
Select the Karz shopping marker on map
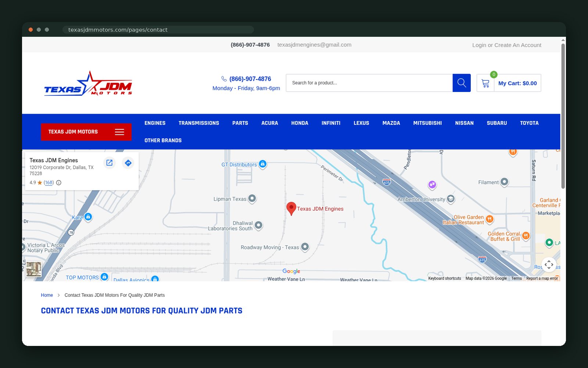tap(88, 217)
